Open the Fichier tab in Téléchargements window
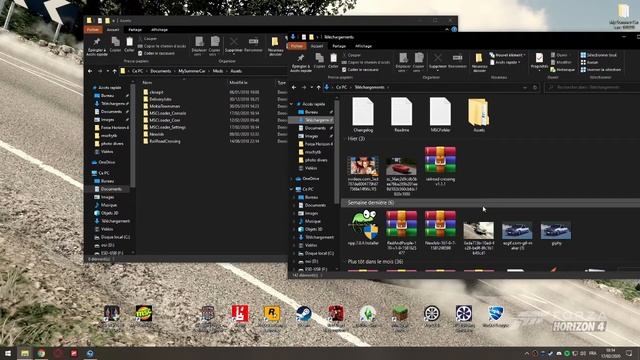The height and width of the screenshot is (360, 640). [x=297, y=46]
